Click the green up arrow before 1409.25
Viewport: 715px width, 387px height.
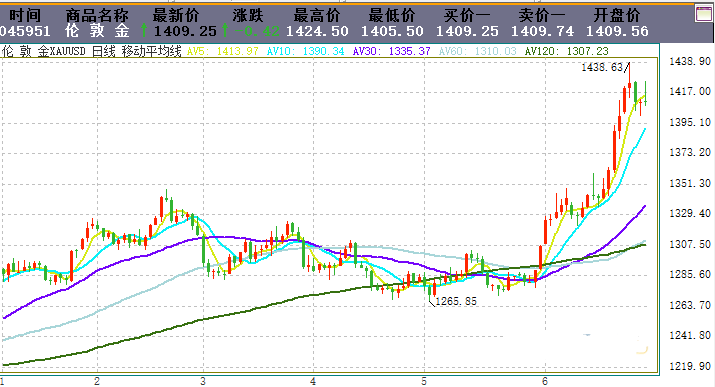click(145, 31)
